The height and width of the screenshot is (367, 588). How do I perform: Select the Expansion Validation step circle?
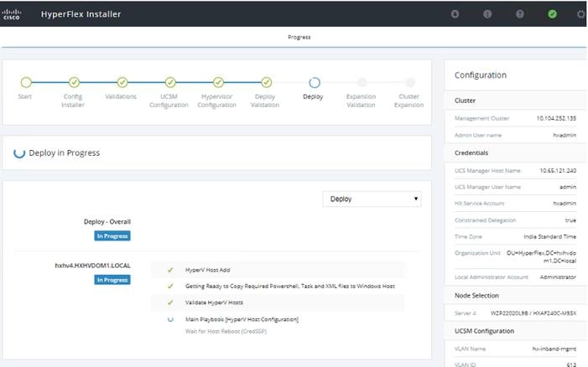[x=362, y=82]
